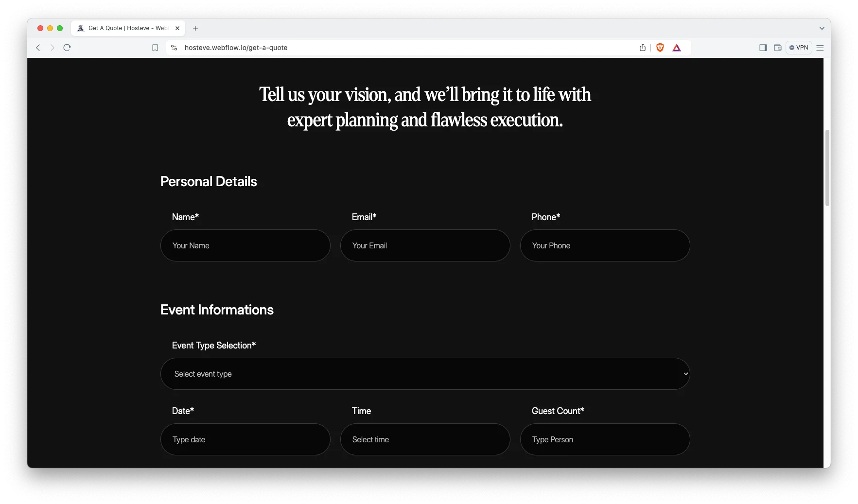Click the browser back arrow
Screen dimensions: 858x504
click(38, 48)
